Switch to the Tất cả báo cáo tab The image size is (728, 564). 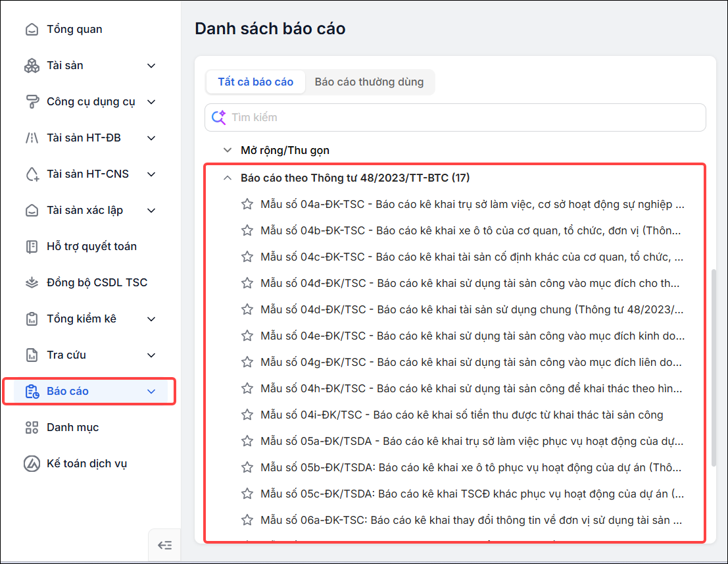(255, 82)
